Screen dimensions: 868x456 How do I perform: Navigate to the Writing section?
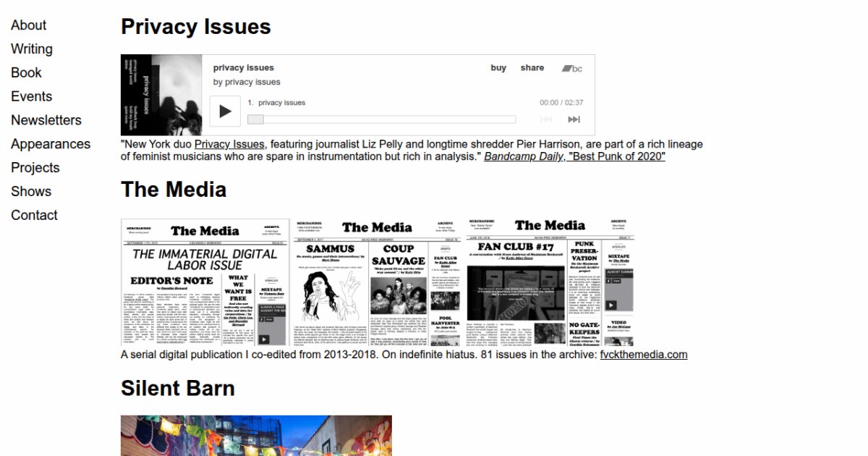pyautogui.click(x=32, y=49)
